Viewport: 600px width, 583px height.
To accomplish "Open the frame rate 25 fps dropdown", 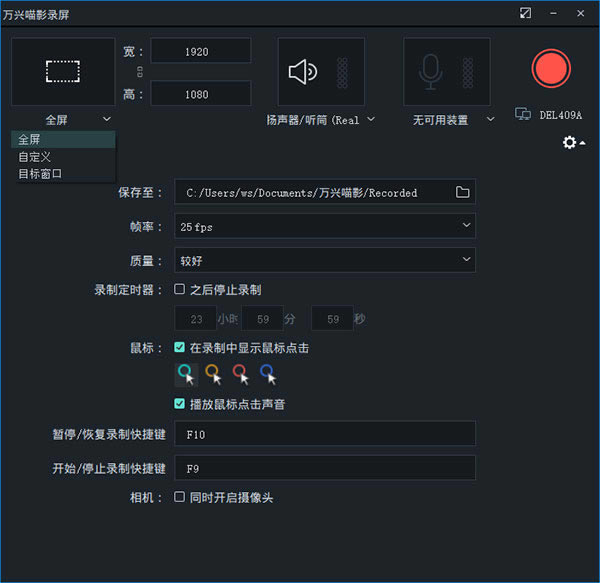I will tap(324, 226).
